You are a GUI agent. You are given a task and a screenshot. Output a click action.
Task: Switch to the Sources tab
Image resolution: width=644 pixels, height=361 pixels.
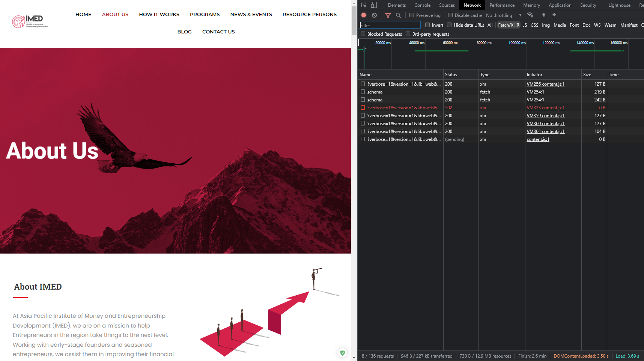447,5
